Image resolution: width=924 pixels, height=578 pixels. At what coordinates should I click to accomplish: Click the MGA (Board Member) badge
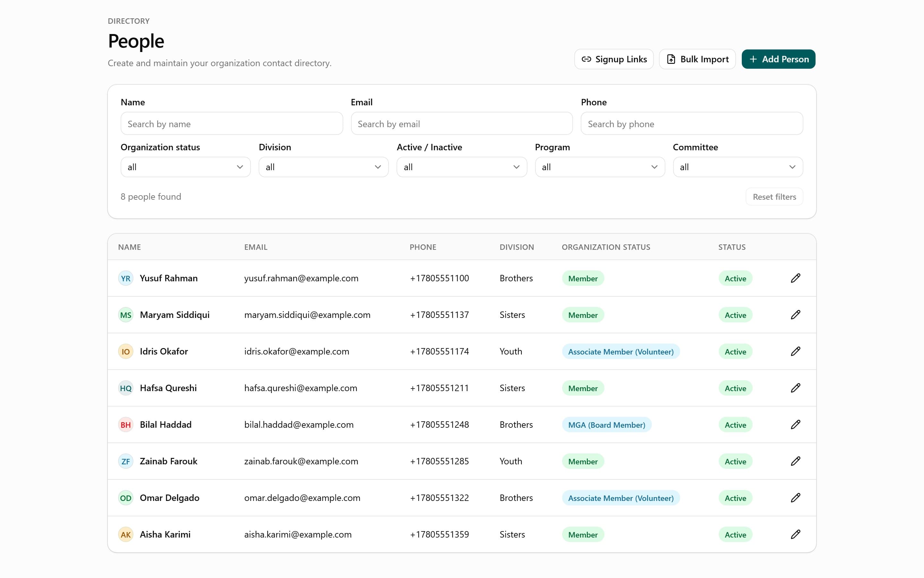607,425
